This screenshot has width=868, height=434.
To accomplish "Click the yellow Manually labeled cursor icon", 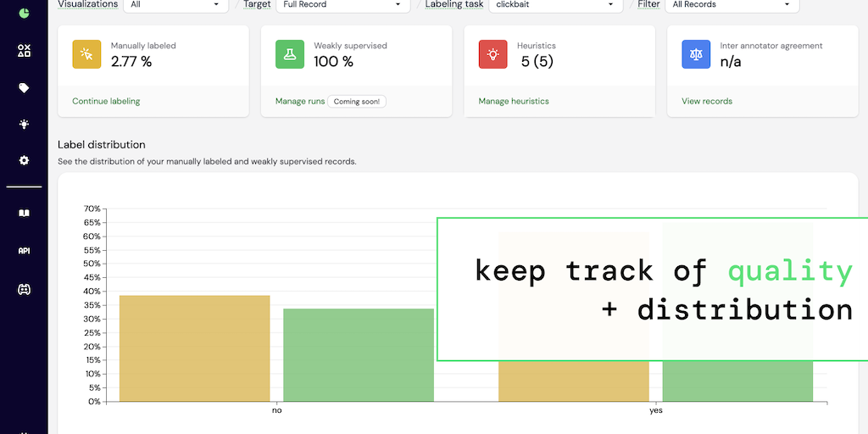I will pyautogui.click(x=87, y=54).
